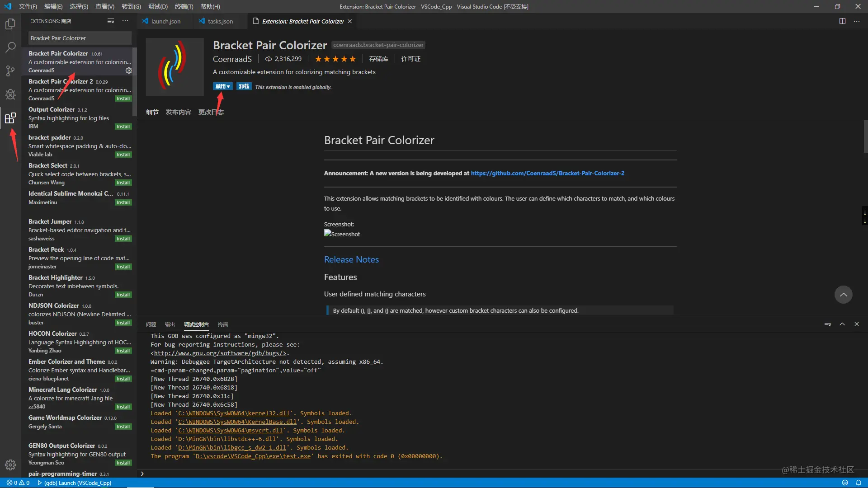
Task: Open the File (文件) menu
Action: pos(28,6)
